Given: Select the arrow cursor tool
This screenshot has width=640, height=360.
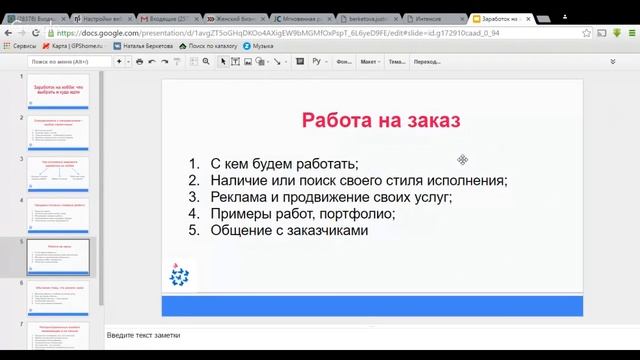Looking at the screenshot, I should pos(223,62).
